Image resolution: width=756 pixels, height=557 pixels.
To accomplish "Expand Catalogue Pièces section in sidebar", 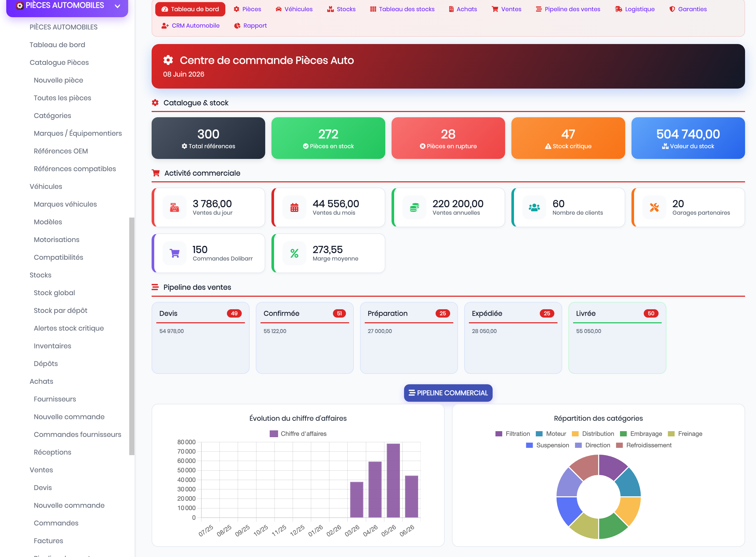I will pyautogui.click(x=59, y=62).
